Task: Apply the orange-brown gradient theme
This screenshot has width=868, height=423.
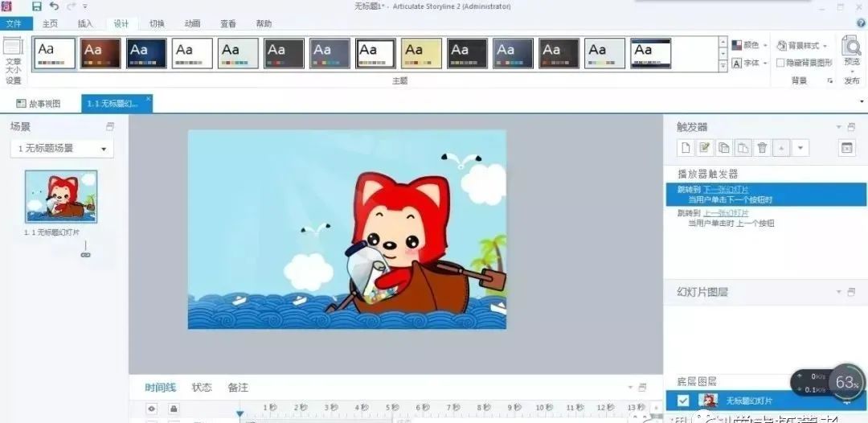Action: coord(100,53)
